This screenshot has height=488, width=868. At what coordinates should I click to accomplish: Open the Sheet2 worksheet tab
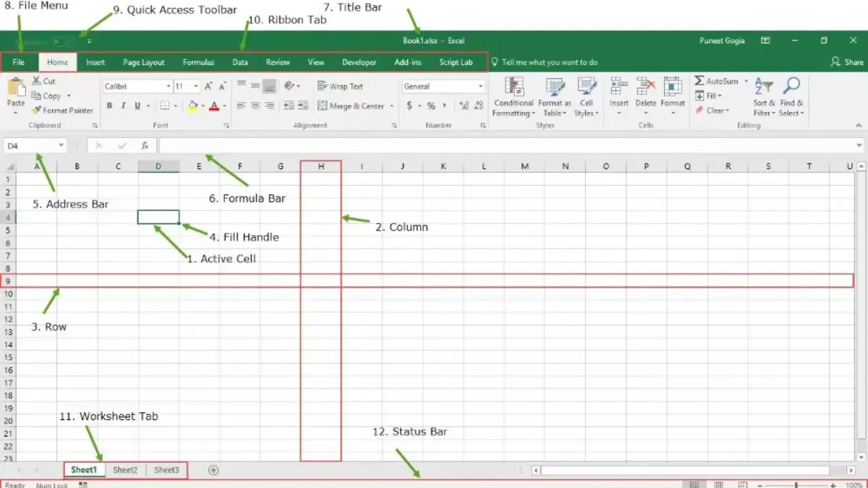[x=125, y=470]
